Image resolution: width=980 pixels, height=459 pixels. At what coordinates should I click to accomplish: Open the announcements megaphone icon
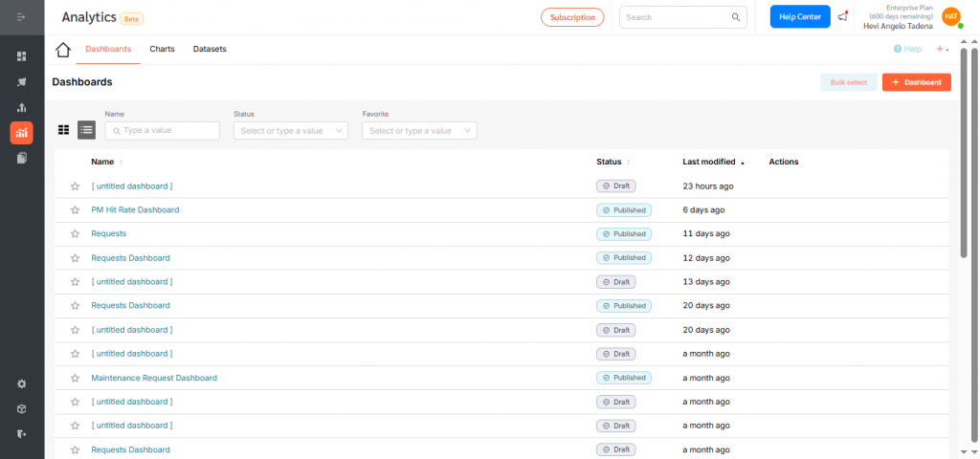842,16
